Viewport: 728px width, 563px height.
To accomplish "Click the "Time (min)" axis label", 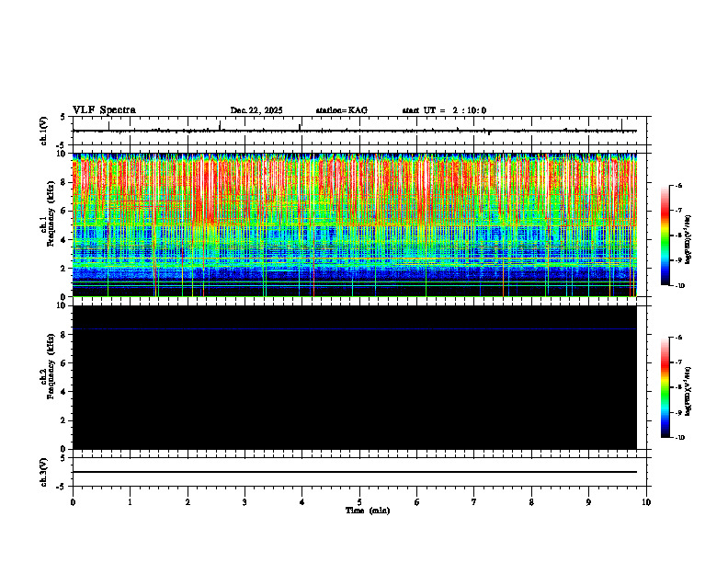I will tap(368, 511).
